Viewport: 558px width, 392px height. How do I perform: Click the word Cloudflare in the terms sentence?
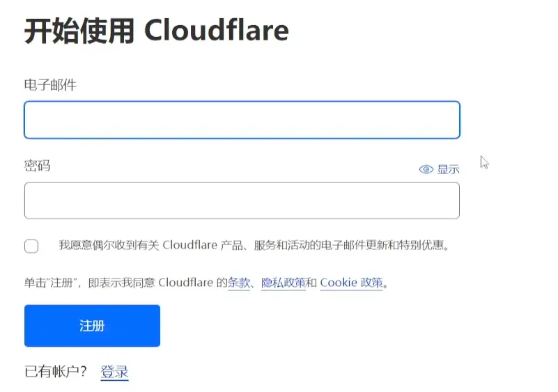[186, 283]
